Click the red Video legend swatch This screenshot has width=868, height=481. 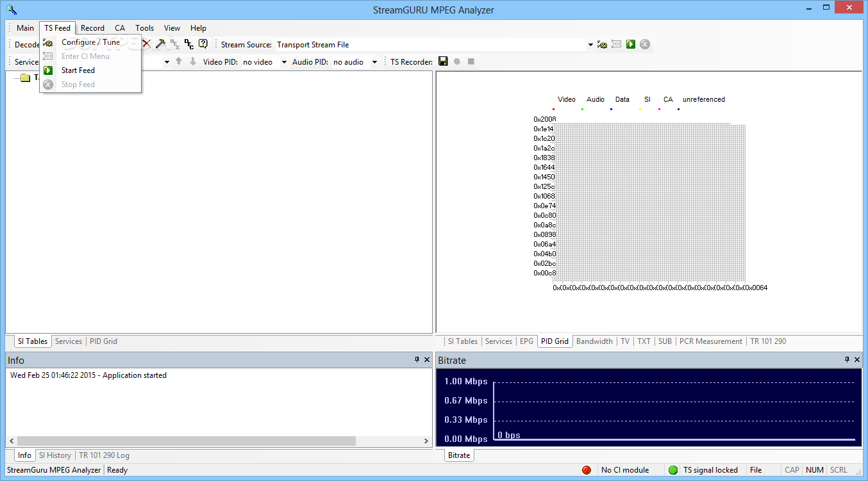coord(553,109)
